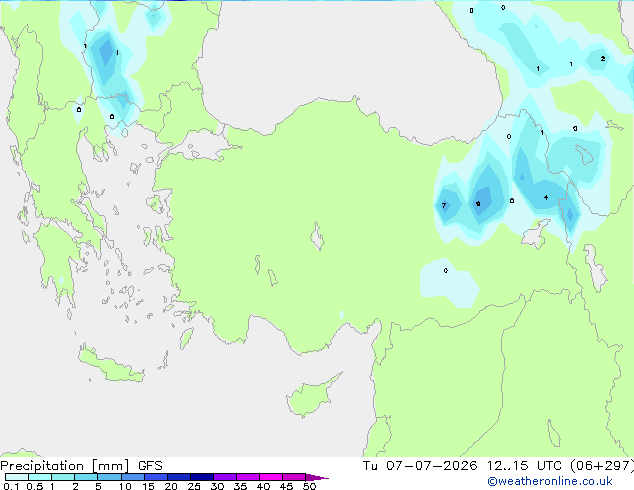Click the legend value '50'

(x=309, y=486)
